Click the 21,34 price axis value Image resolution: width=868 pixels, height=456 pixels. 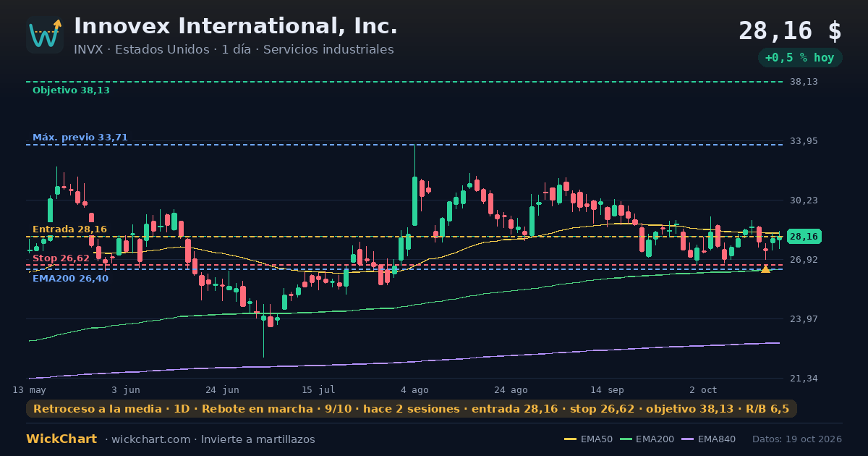click(x=804, y=379)
